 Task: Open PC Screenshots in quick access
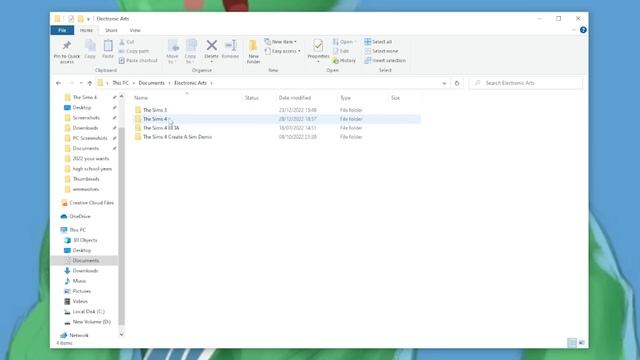(90, 138)
